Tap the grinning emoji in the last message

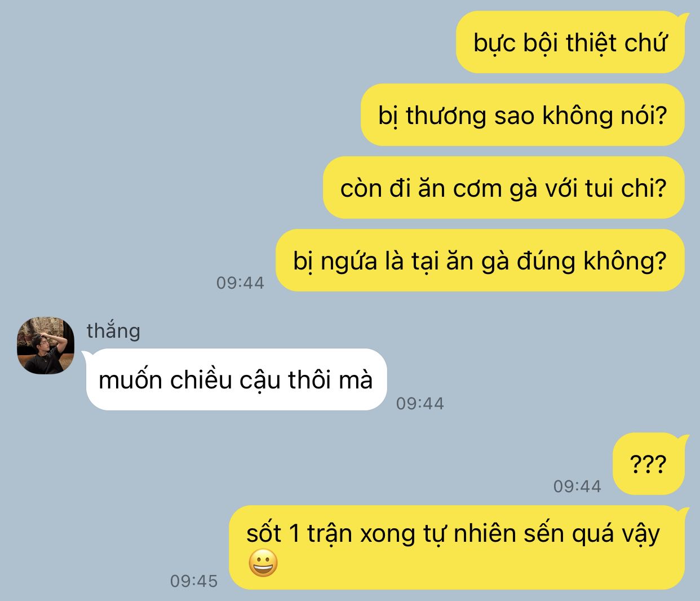coord(263,563)
